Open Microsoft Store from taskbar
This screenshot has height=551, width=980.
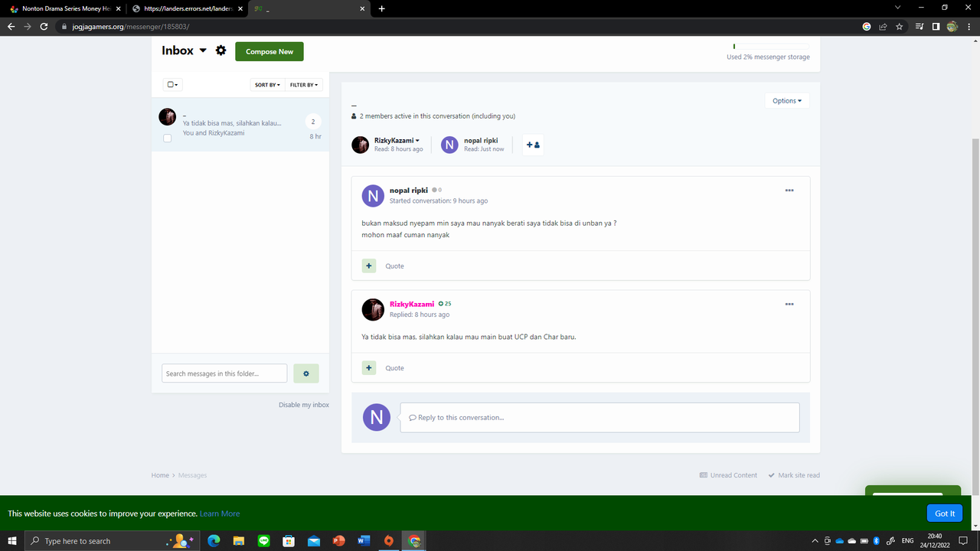pos(289,541)
